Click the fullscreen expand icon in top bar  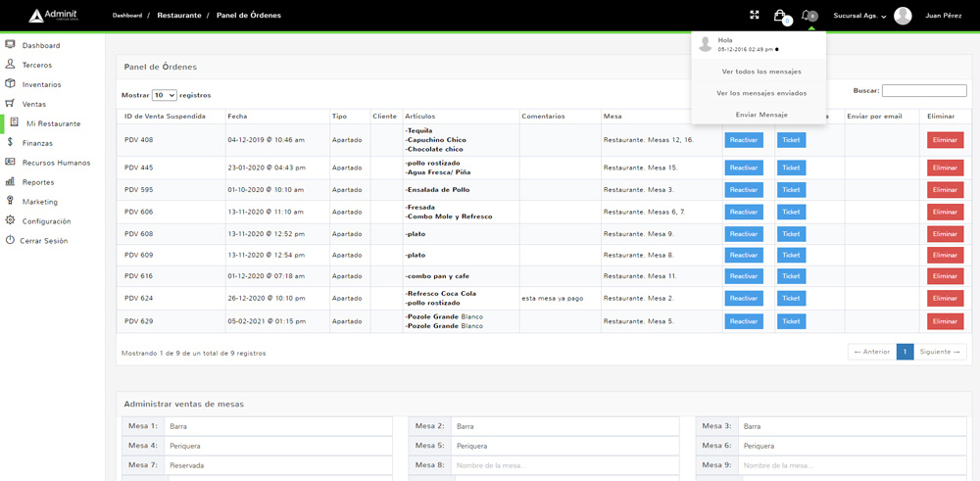click(755, 15)
